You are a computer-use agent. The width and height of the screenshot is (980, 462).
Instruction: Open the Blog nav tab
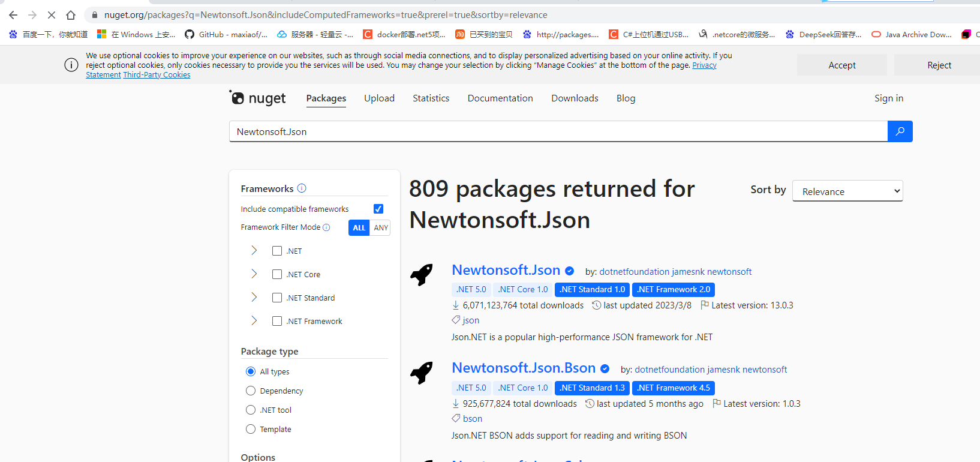[x=626, y=98]
